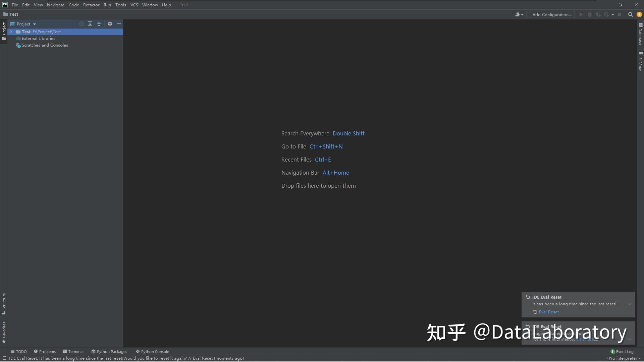Click the Eval Reset link in notification
This screenshot has height=362, width=644.
(549, 312)
